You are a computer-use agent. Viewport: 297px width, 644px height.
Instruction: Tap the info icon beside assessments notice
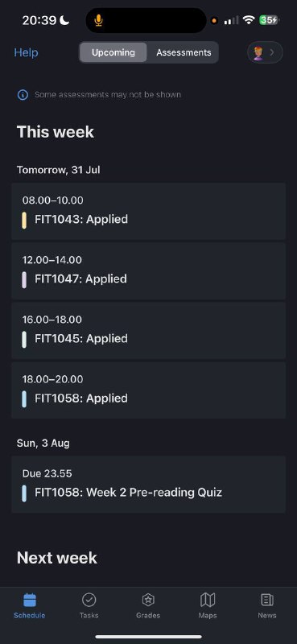click(23, 95)
